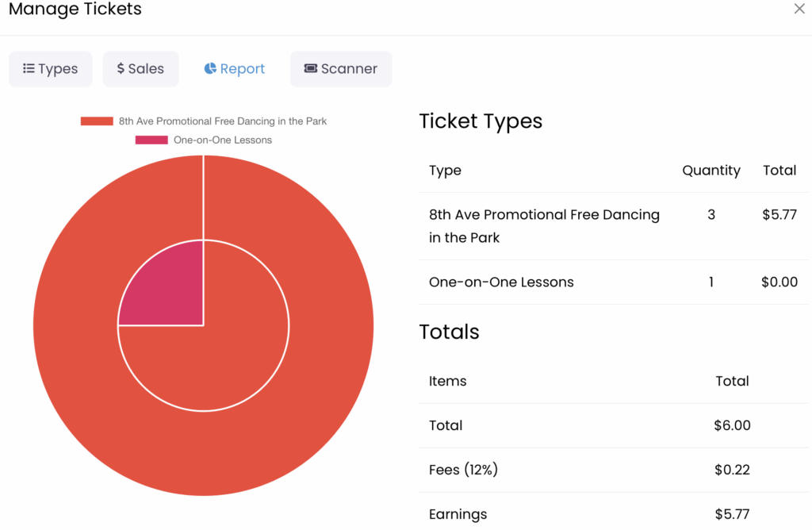Image resolution: width=812 pixels, height=530 pixels.
Task: Select One-on-One Lessons row in table
Action: tap(501, 282)
